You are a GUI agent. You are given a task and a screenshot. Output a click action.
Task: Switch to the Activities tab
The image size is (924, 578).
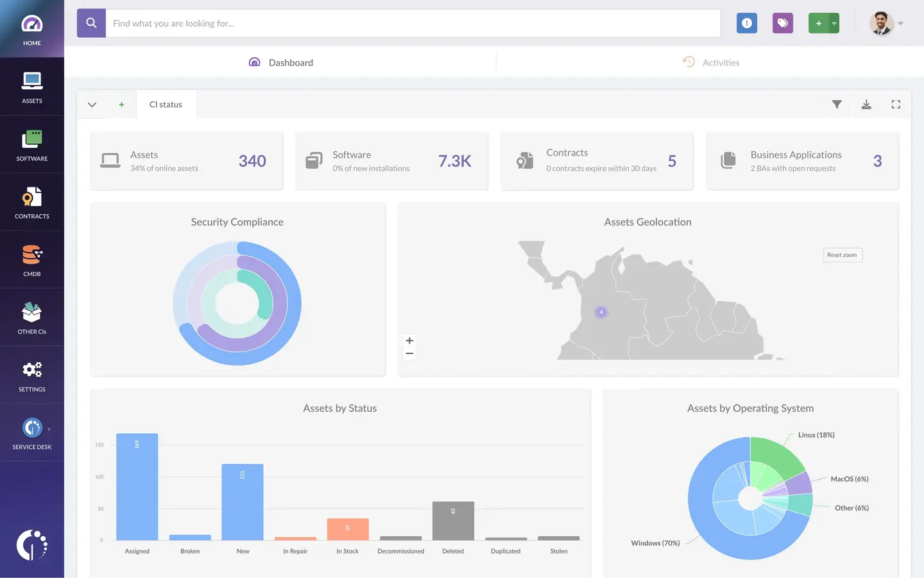[x=711, y=62]
